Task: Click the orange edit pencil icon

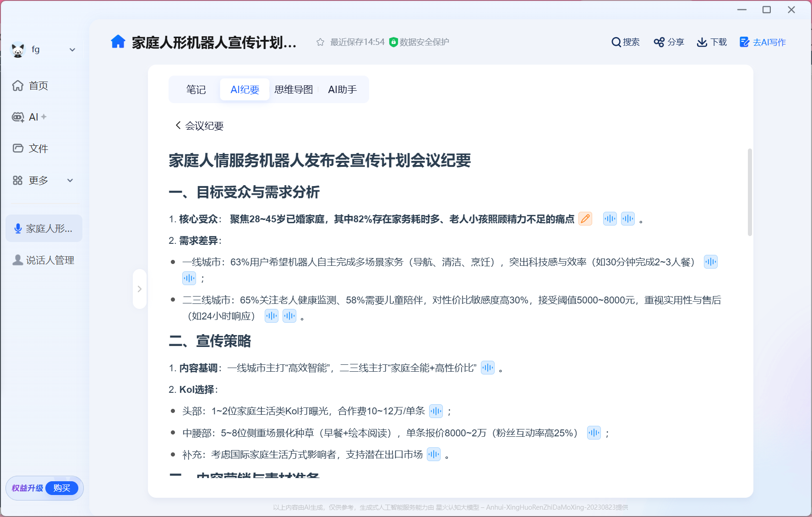Action: coord(585,219)
